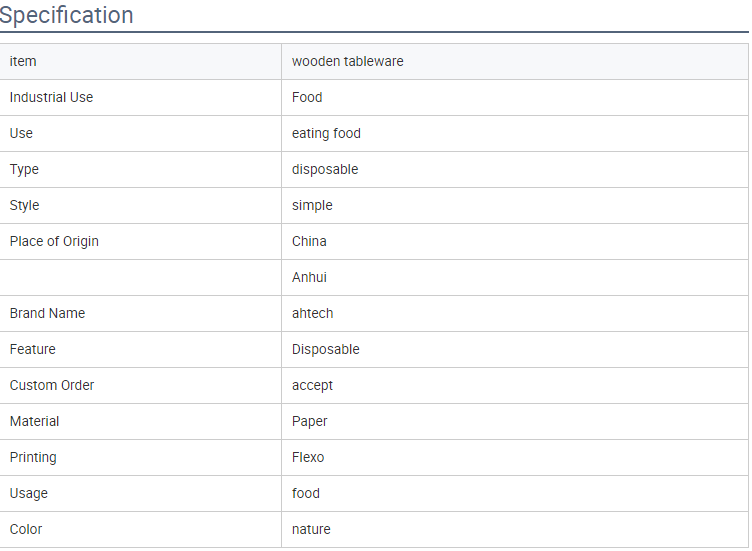The width and height of the screenshot is (752, 551).
Task: Select the 'nature' color value
Action: point(311,529)
